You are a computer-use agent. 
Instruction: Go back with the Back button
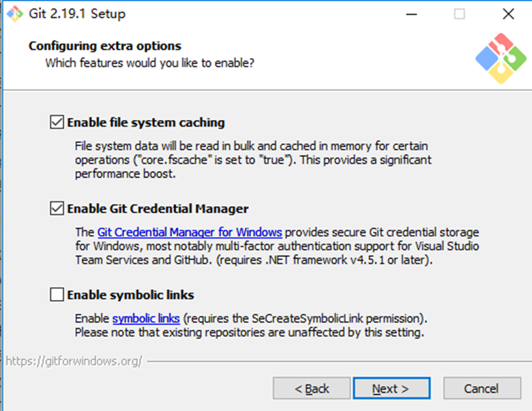[312, 389]
